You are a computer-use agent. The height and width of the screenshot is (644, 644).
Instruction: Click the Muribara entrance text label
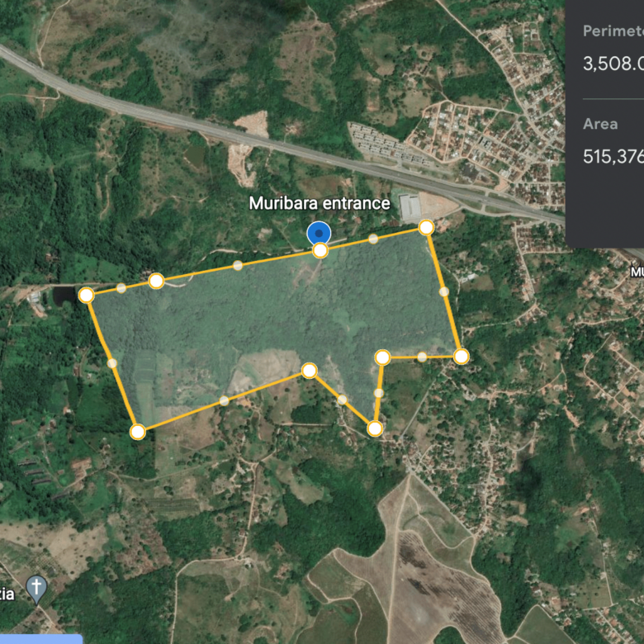[320, 203]
